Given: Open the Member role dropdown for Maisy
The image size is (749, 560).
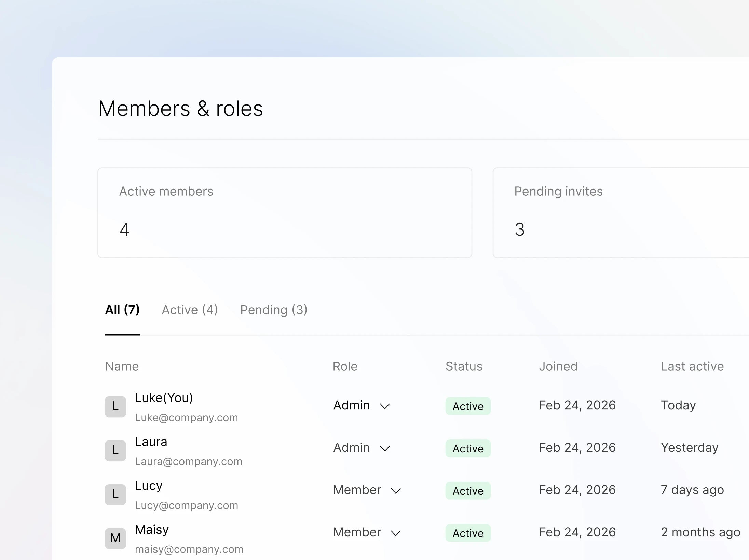Looking at the screenshot, I should (367, 533).
